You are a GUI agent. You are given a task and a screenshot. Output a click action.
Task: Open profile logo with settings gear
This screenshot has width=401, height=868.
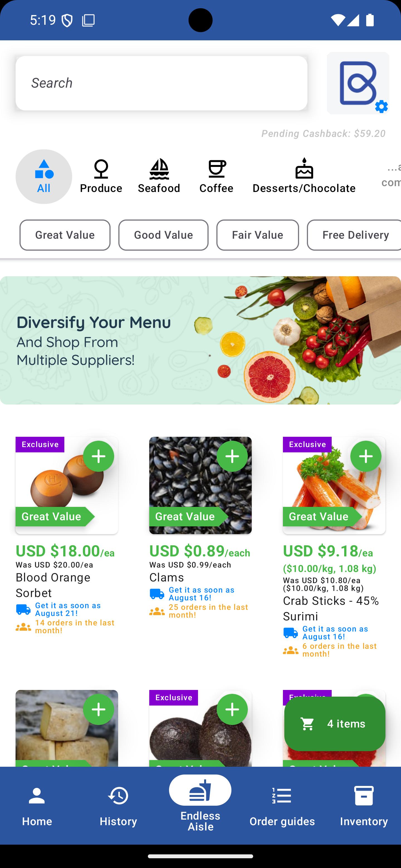coord(358,83)
